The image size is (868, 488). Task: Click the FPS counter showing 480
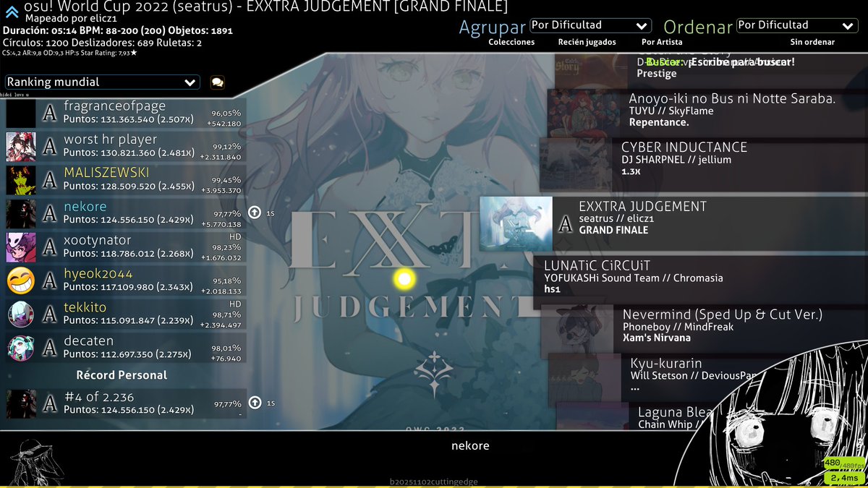coord(843,463)
